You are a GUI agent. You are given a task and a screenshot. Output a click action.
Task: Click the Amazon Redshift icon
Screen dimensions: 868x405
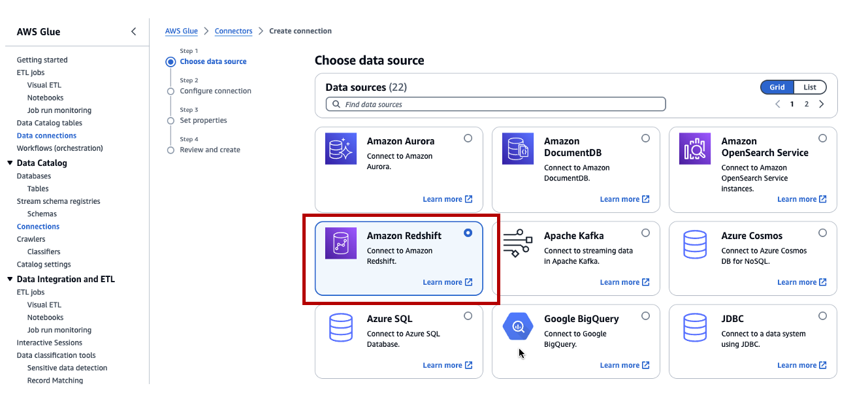coord(341,243)
